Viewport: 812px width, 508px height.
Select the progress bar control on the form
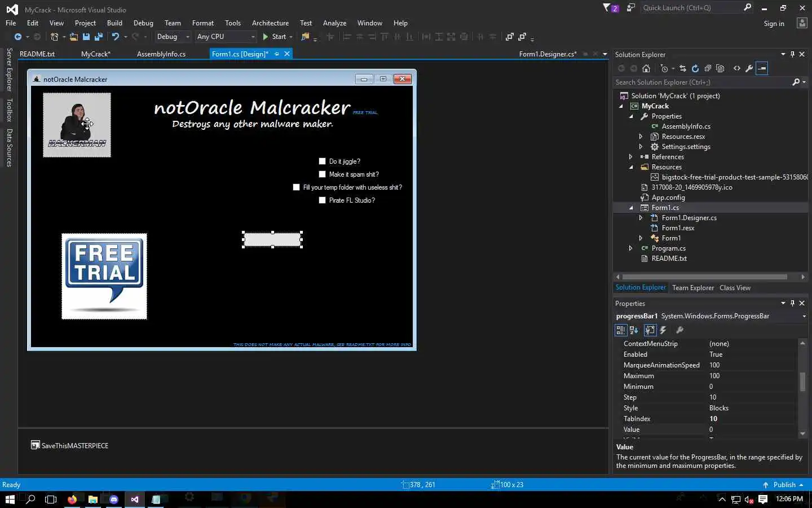coord(272,239)
